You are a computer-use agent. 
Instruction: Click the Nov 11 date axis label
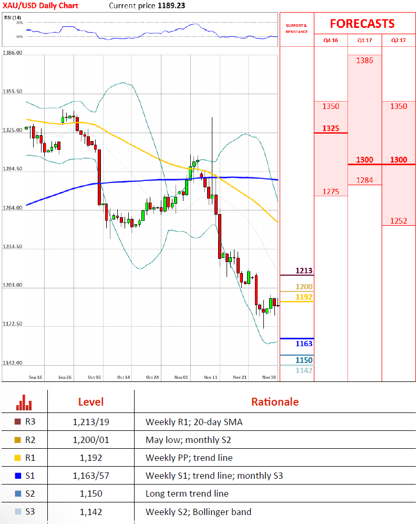pyautogui.click(x=210, y=377)
